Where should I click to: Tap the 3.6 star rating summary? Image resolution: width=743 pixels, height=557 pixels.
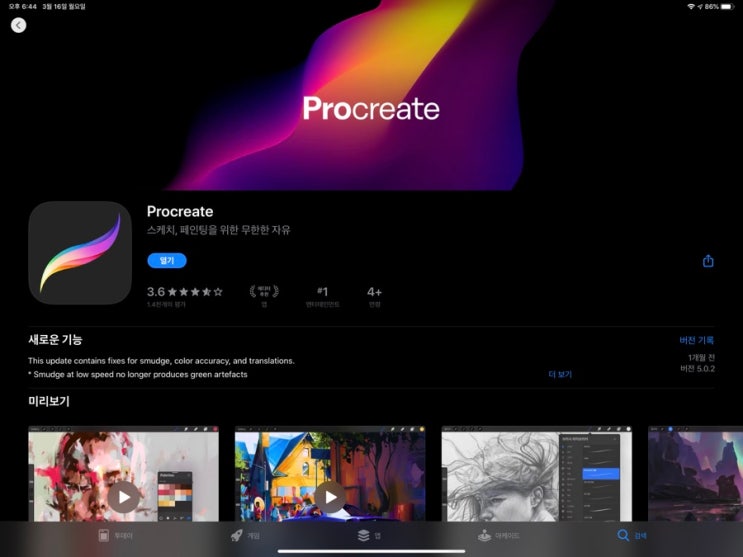pyautogui.click(x=185, y=296)
